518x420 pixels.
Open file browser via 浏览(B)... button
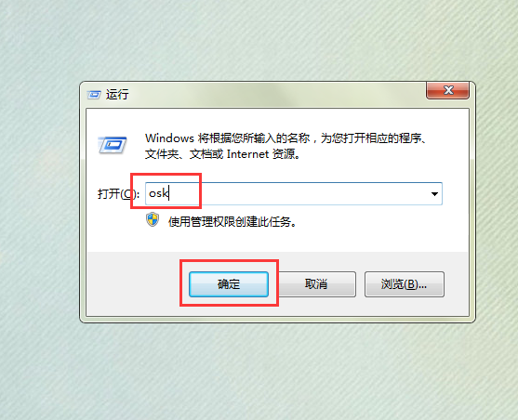(405, 284)
